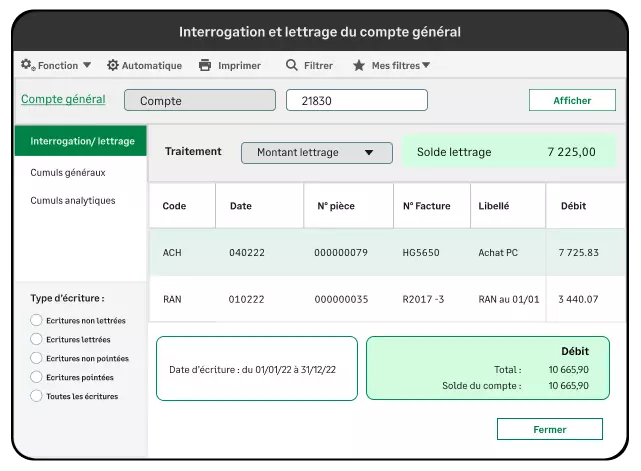The image size is (641, 471).
Task: Follow the Compte général link
Action: 63,99
